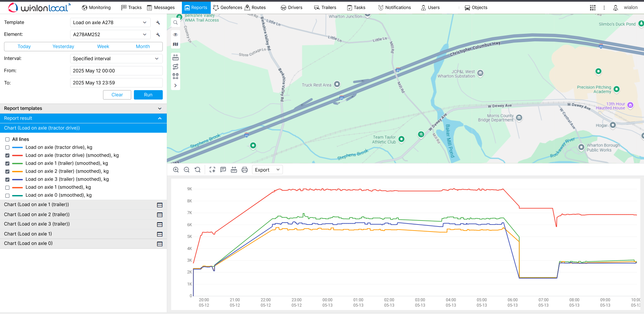The height and width of the screenshot is (314, 644).
Task: Expand the Report templates section
Action: (x=83, y=109)
